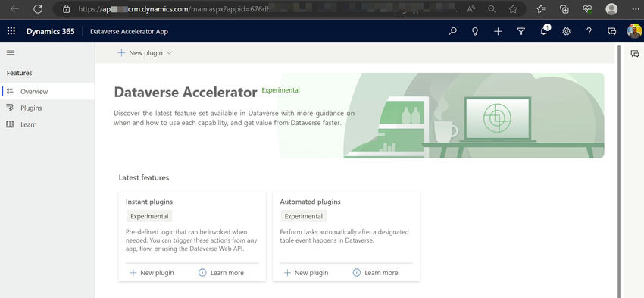This screenshot has height=298, width=644.
Task: Click Experimental badge in Instant plugins card
Action: (149, 216)
